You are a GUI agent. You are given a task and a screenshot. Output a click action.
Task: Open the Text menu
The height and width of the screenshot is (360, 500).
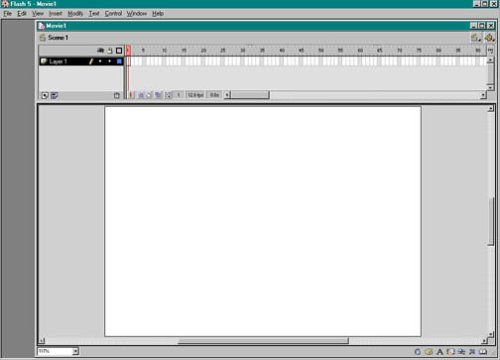pyautogui.click(x=94, y=14)
